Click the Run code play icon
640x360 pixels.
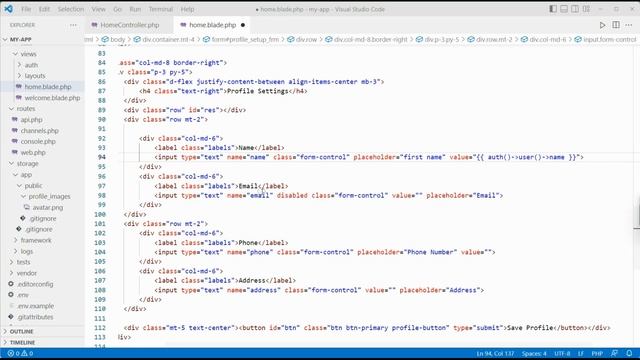[x=602, y=25]
